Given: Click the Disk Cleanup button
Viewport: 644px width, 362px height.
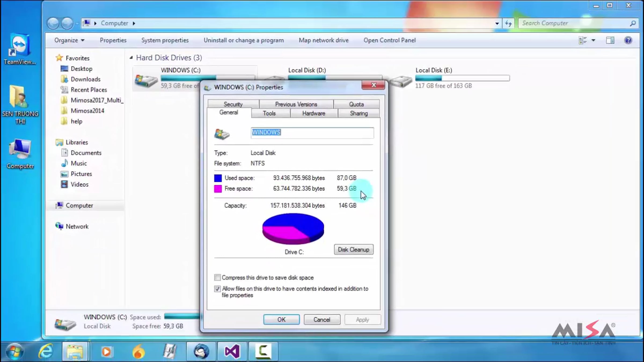Looking at the screenshot, I should click(353, 249).
